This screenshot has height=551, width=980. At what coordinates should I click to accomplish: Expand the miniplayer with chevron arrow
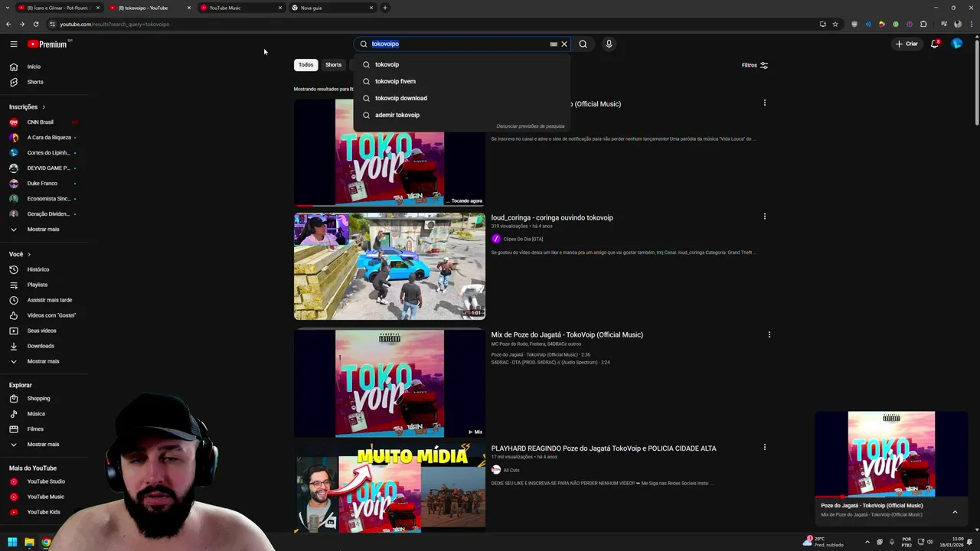955,511
